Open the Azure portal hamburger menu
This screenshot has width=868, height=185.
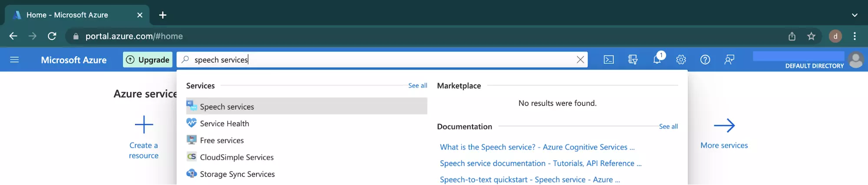click(14, 60)
